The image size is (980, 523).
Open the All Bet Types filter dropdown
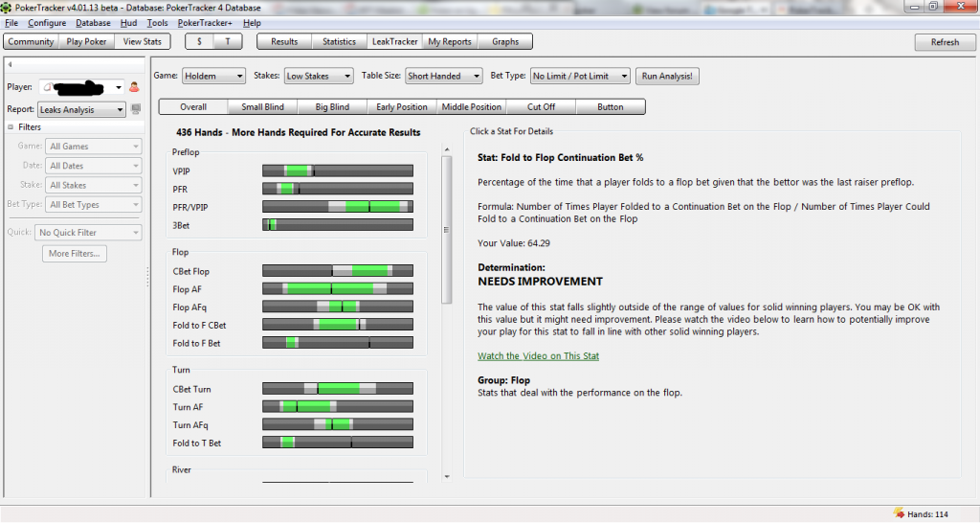point(94,205)
